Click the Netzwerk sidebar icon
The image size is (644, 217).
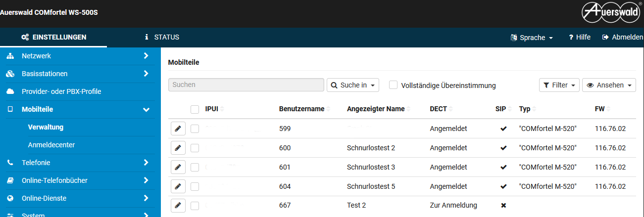click(10, 56)
